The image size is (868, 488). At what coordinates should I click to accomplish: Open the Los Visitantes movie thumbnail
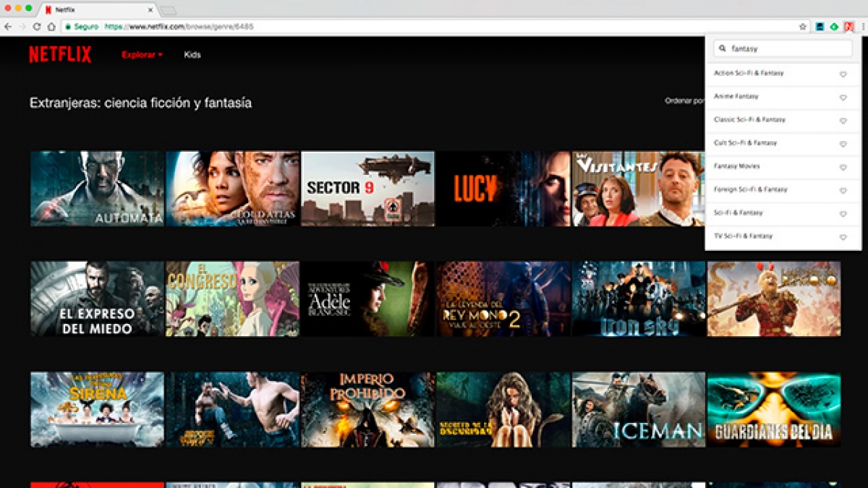coord(639,189)
